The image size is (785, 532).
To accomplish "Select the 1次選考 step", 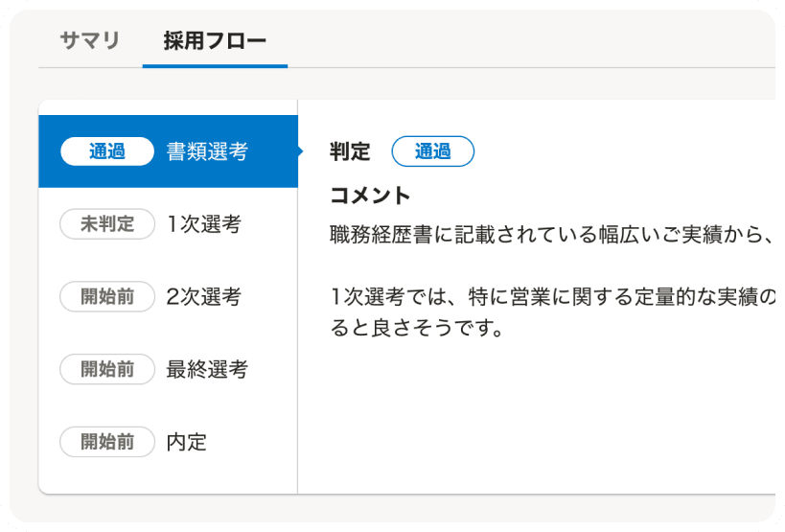I will 203,224.
